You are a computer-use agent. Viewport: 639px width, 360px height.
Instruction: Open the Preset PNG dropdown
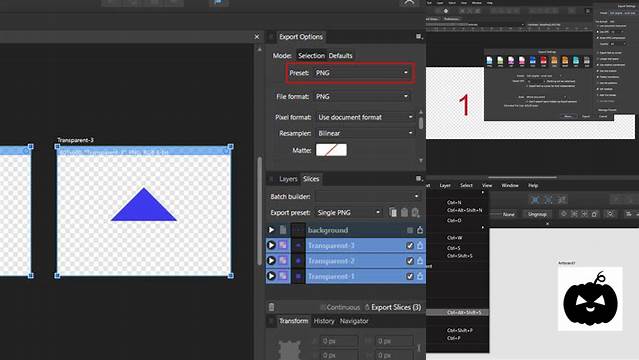point(362,73)
